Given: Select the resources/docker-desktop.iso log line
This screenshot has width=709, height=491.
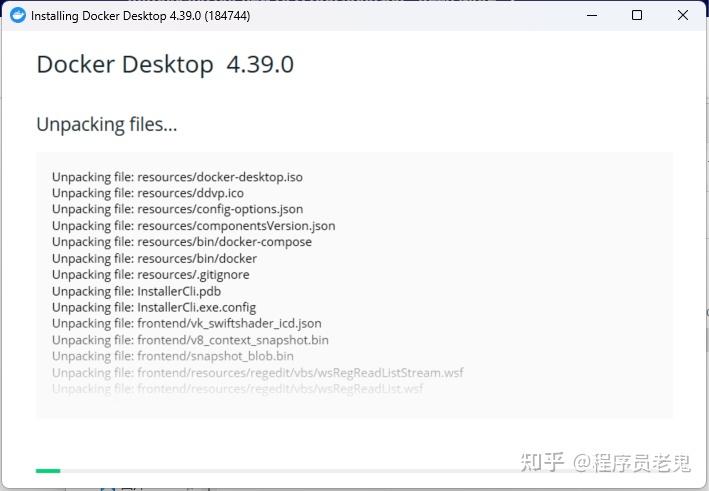Looking at the screenshot, I should [x=177, y=177].
